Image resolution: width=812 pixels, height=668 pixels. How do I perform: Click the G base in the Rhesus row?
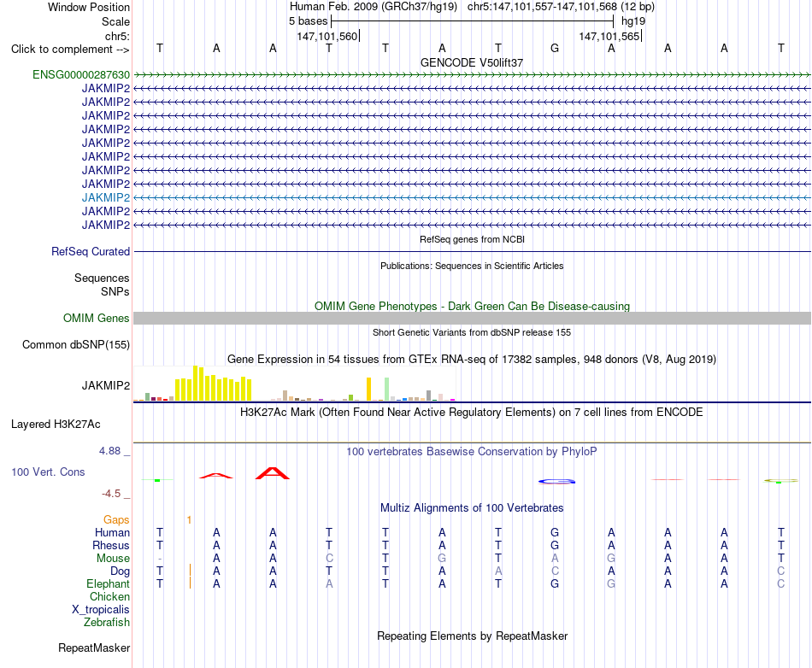(555, 545)
